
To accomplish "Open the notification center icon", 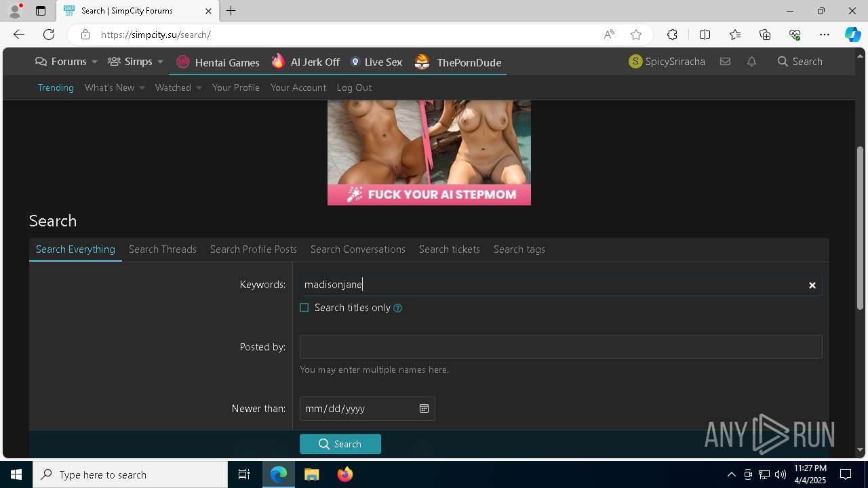I will coord(846,474).
